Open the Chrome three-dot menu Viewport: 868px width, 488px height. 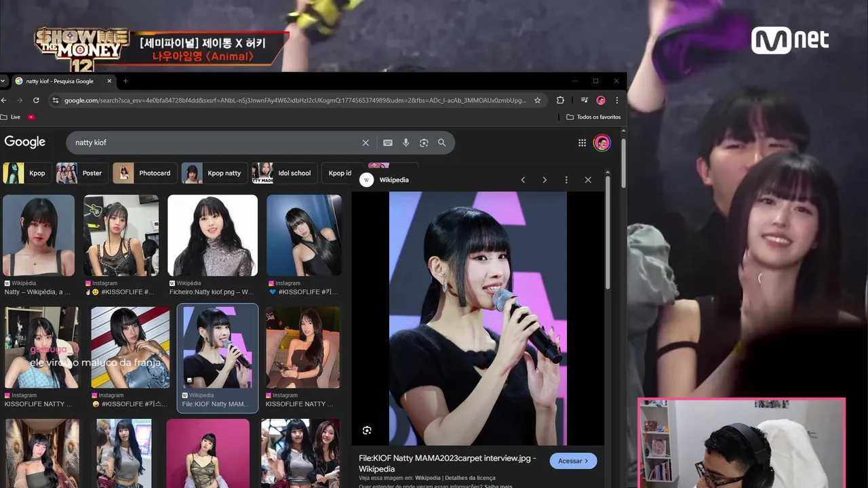tap(616, 100)
